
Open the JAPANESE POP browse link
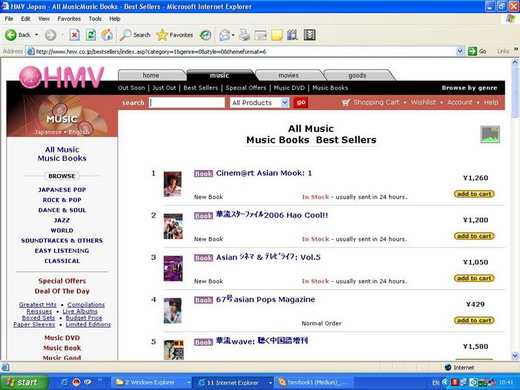click(x=62, y=190)
